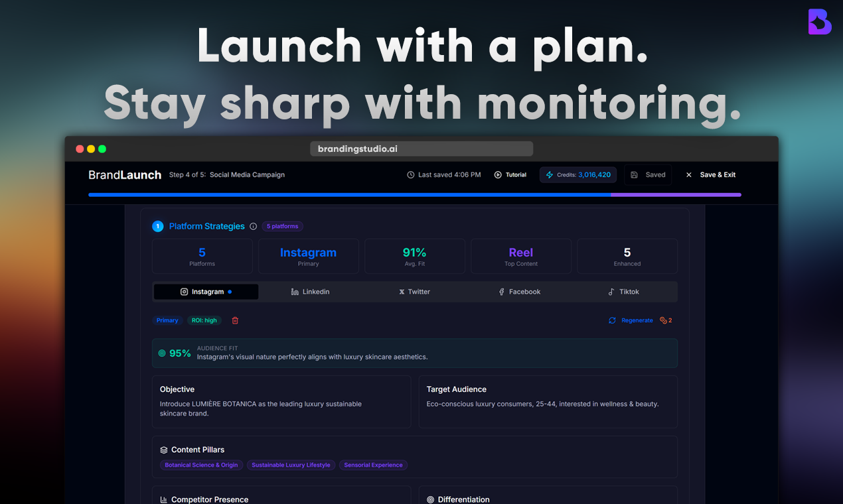Click the Primary tag
Image resolution: width=843 pixels, height=504 pixels.
tap(167, 320)
